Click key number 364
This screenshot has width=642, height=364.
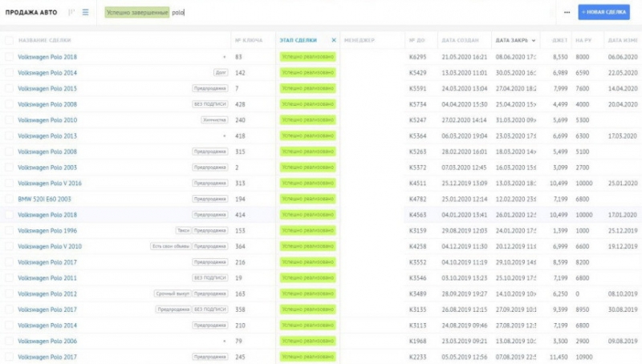(x=240, y=246)
